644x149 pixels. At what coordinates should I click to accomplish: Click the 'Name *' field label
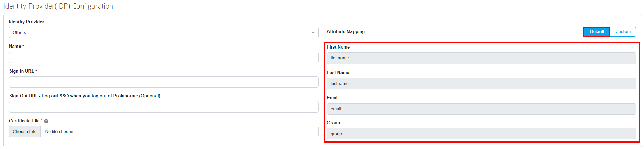16,46
